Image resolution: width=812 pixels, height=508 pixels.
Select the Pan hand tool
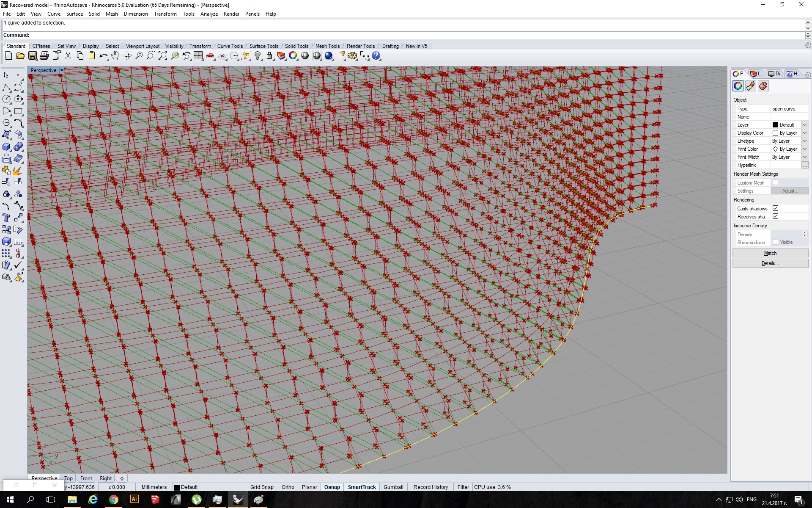point(115,55)
